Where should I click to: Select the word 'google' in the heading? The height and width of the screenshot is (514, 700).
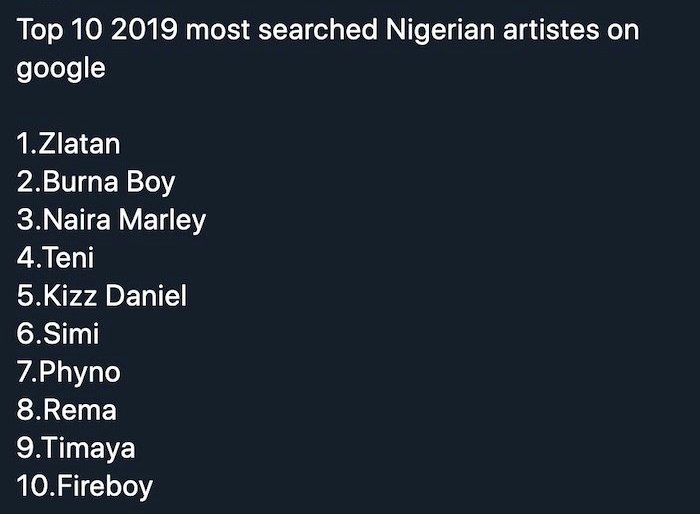(x=61, y=69)
